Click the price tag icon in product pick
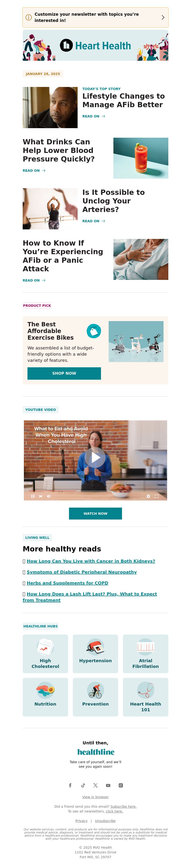191x868 pixels. coord(94,331)
